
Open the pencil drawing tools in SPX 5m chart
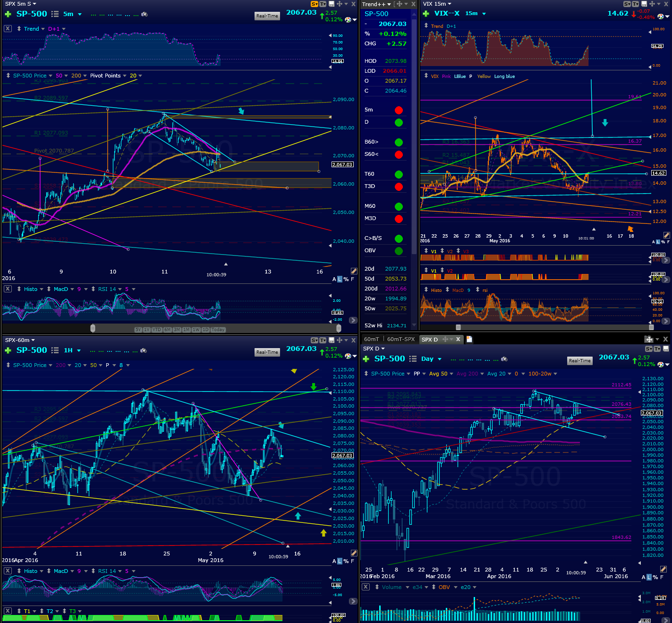pos(354,271)
